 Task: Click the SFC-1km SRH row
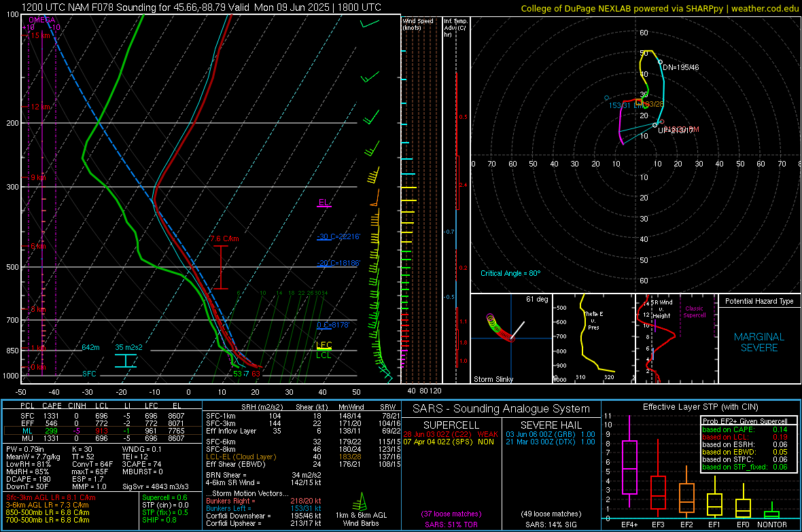click(303, 416)
